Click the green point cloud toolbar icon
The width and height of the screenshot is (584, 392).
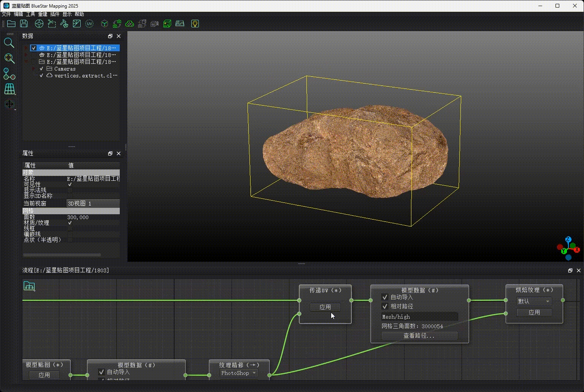coord(130,24)
